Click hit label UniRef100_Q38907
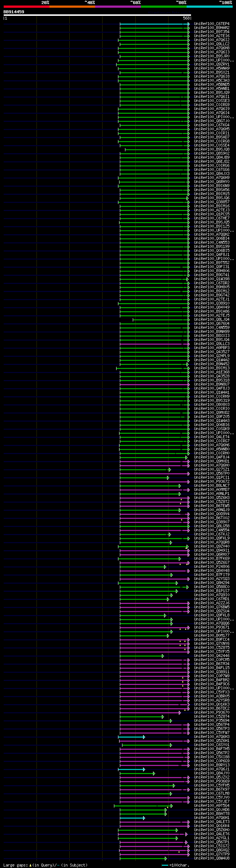236x868 pixels. [212, 522]
